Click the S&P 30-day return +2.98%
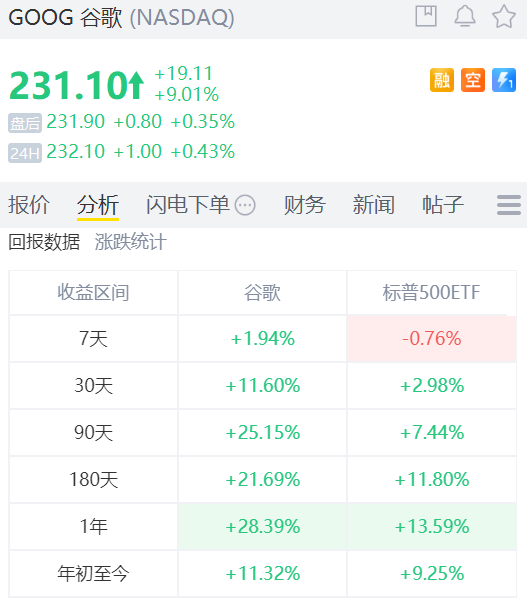Image resolution: width=527 pixels, height=601 pixels. pyautogui.click(x=432, y=386)
